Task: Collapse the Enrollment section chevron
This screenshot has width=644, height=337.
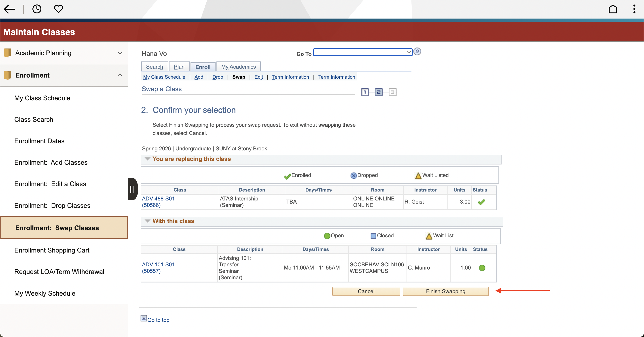Action: tap(120, 75)
